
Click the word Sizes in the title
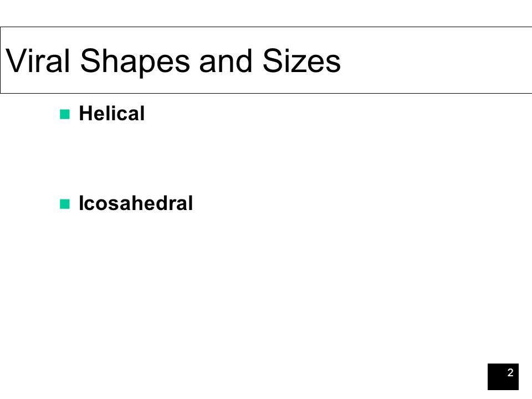tap(301, 61)
